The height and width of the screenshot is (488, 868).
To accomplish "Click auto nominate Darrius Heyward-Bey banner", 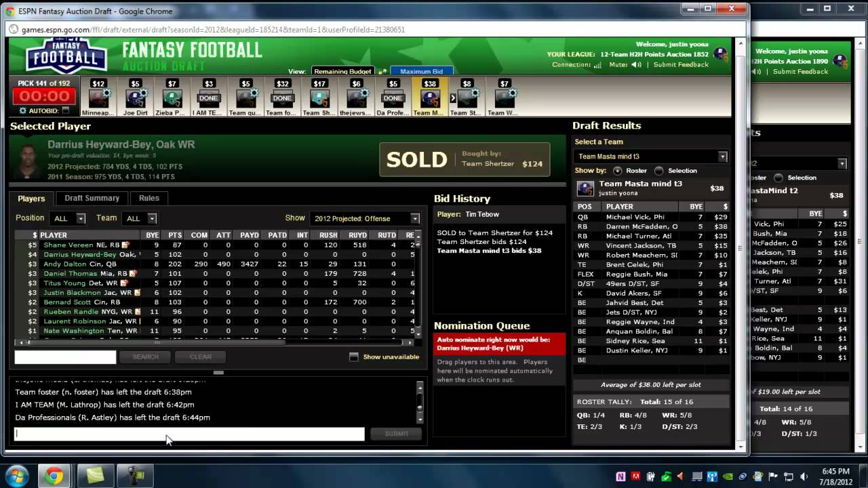I will pos(499,344).
